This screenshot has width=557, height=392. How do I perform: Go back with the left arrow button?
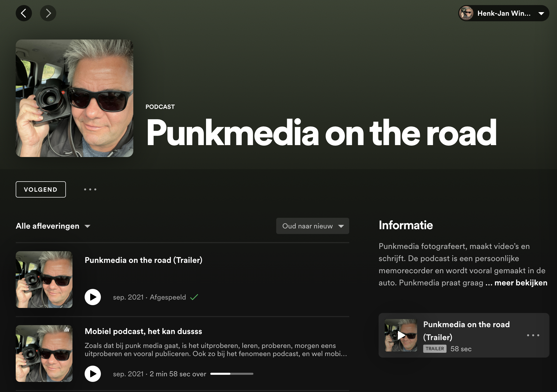[x=24, y=13]
